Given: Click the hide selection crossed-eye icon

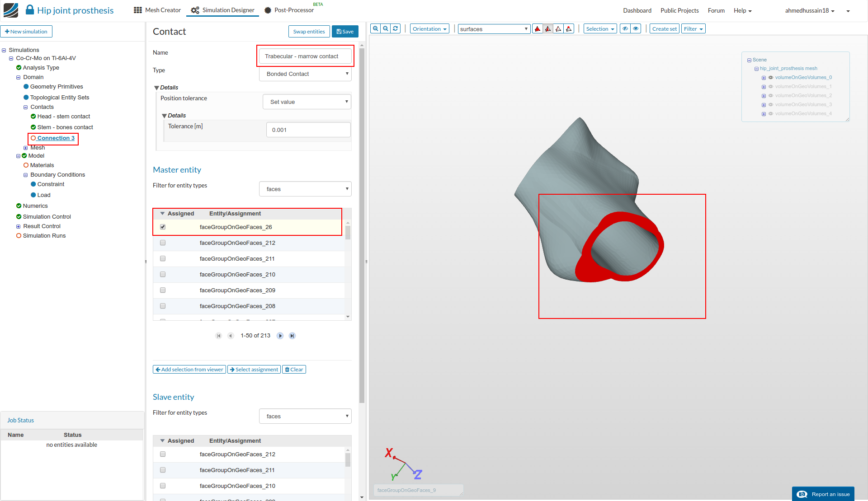Looking at the screenshot, I should point(625,28).
